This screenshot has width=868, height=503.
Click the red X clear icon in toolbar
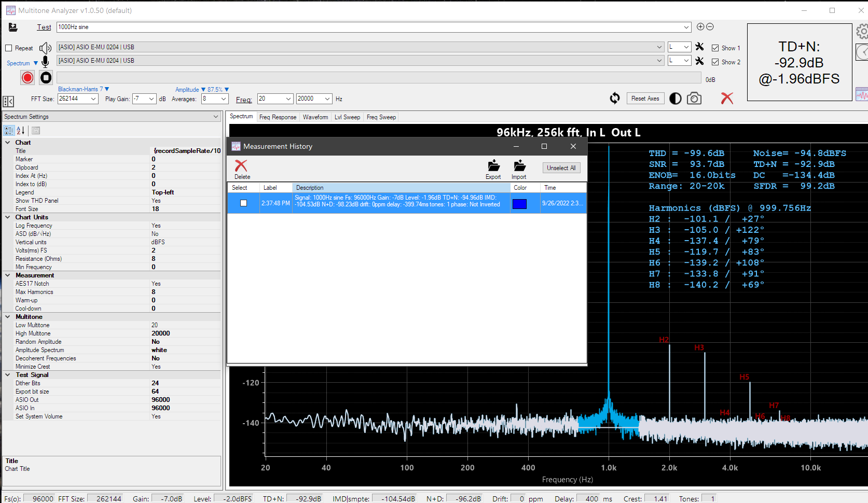click(x=727, y=98)
